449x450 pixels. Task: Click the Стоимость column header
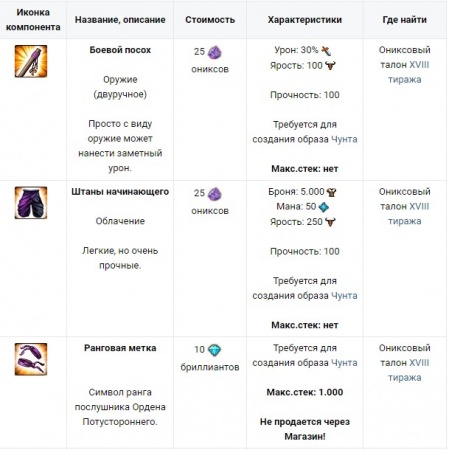210,20
